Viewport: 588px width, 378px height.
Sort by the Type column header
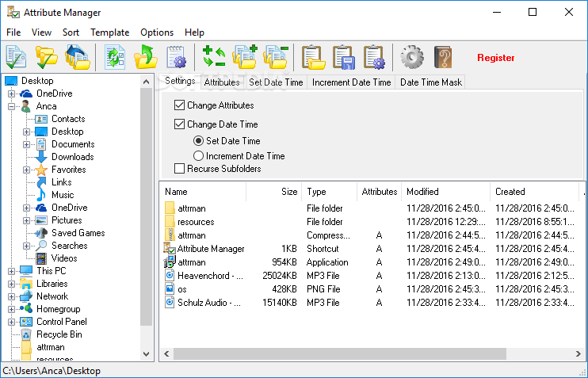point(329,192)
